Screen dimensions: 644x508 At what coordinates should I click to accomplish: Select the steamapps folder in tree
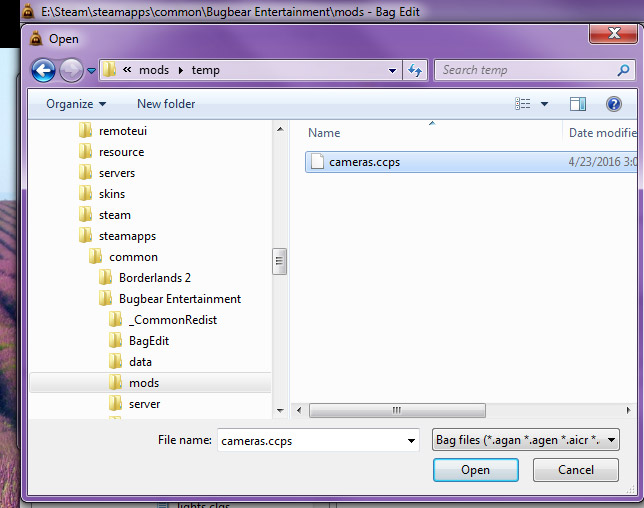(127, 236)
